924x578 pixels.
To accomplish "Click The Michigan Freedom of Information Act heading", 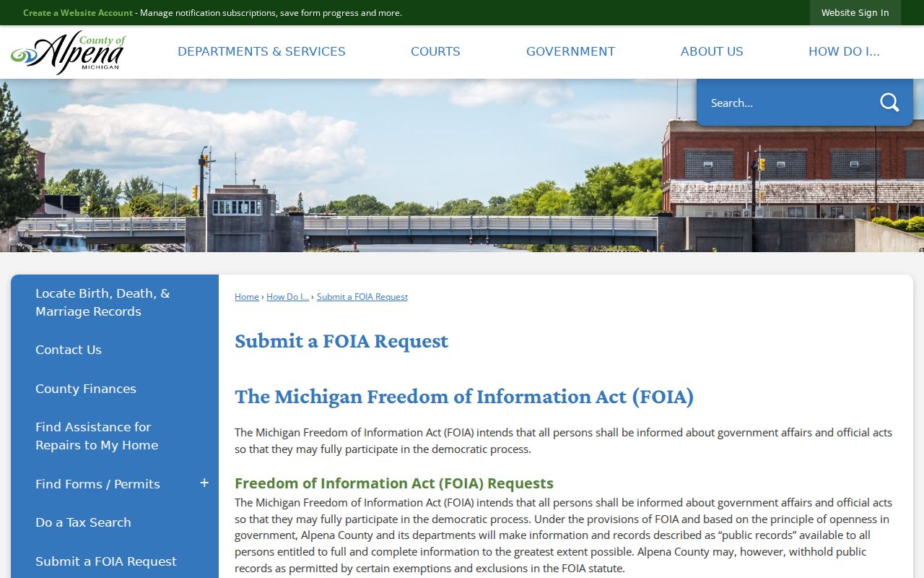I will tap(464, 397).
